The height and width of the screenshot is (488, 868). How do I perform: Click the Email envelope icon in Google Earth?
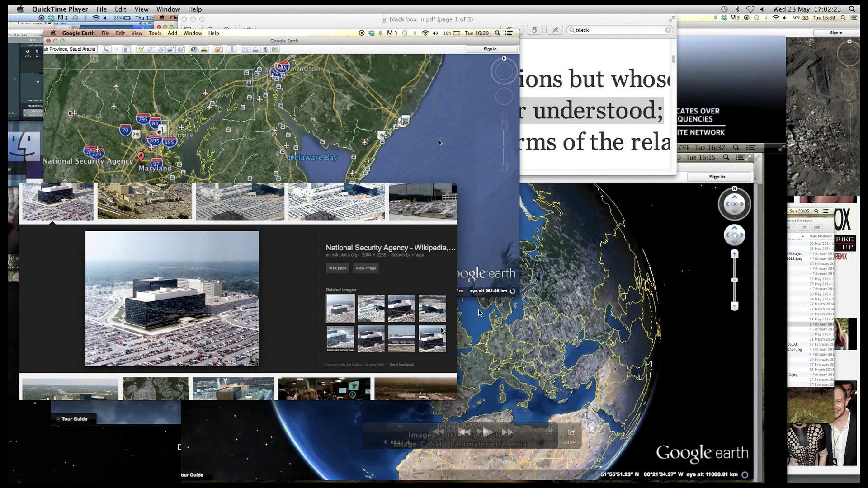click(x=245, y=49)
